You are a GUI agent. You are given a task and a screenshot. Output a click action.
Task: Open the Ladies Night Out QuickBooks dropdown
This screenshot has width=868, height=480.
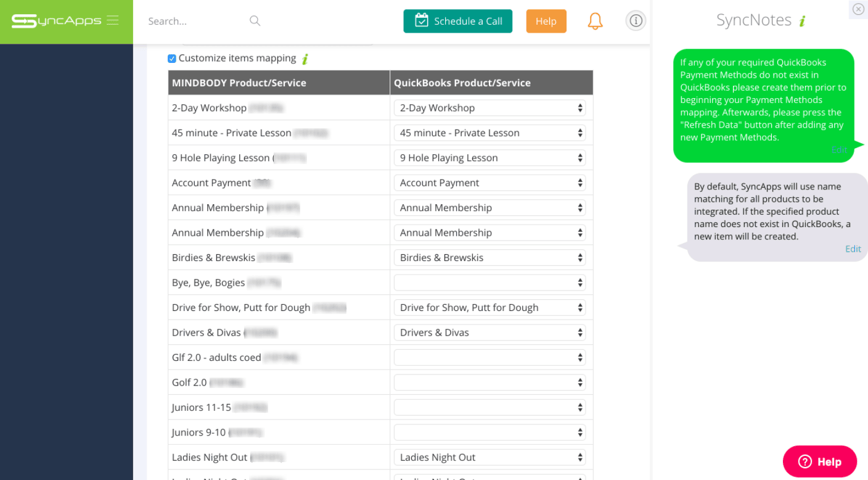490,457
